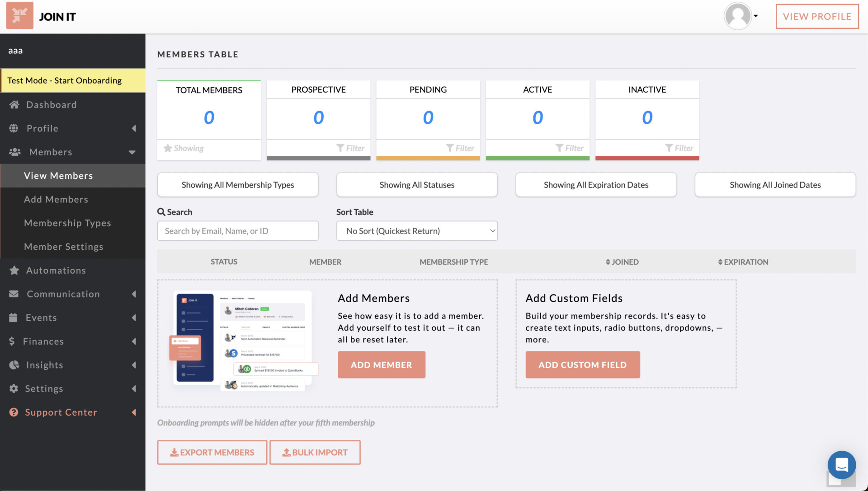Click the Automations star icon
Viewport: 868px width, 491px height.
point(14,270)
